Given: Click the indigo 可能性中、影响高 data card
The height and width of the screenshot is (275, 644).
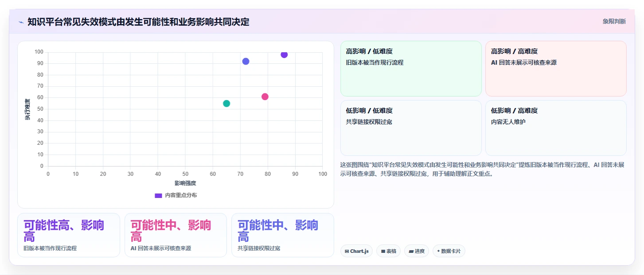Looking at the screenshot, I should pos(283,235).
